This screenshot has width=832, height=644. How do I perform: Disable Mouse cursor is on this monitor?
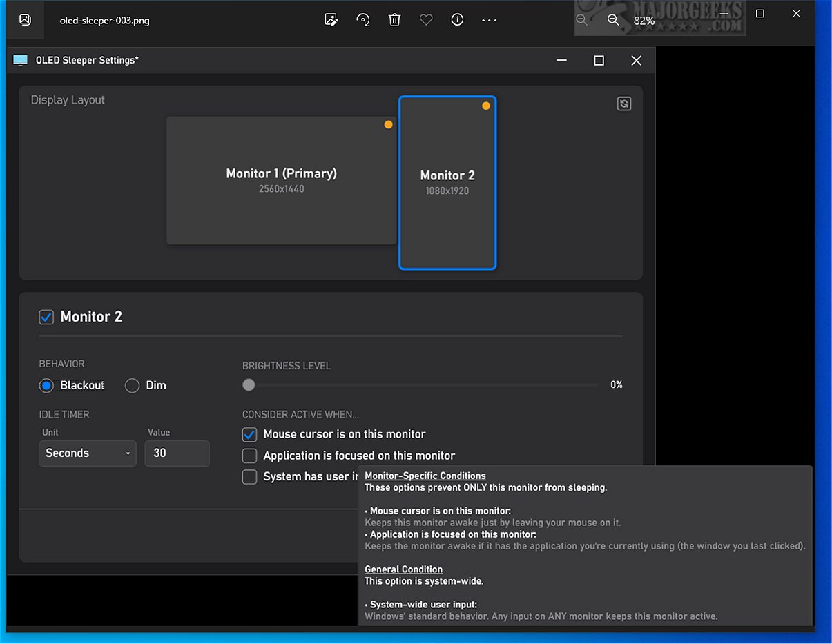(x=250, y=434)
